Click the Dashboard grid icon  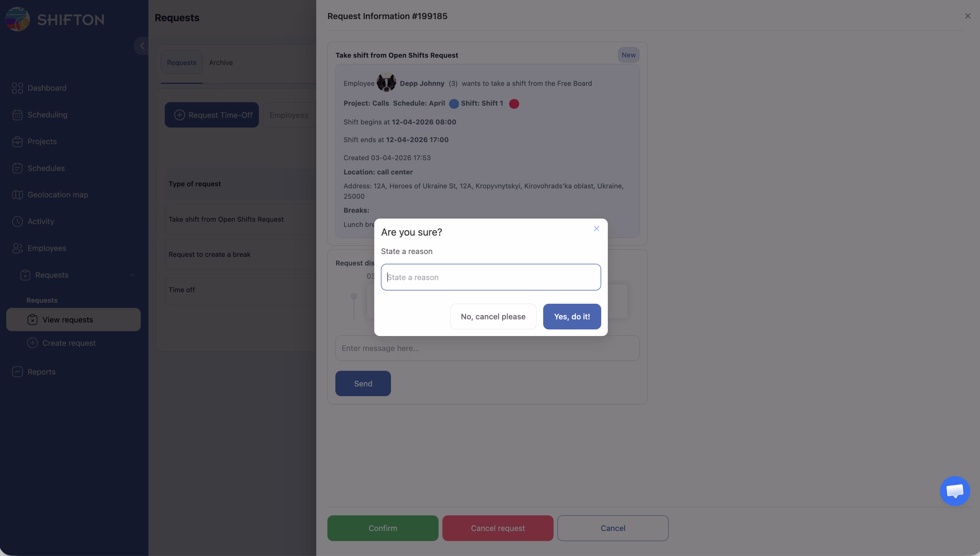click(x=17, y=88)
